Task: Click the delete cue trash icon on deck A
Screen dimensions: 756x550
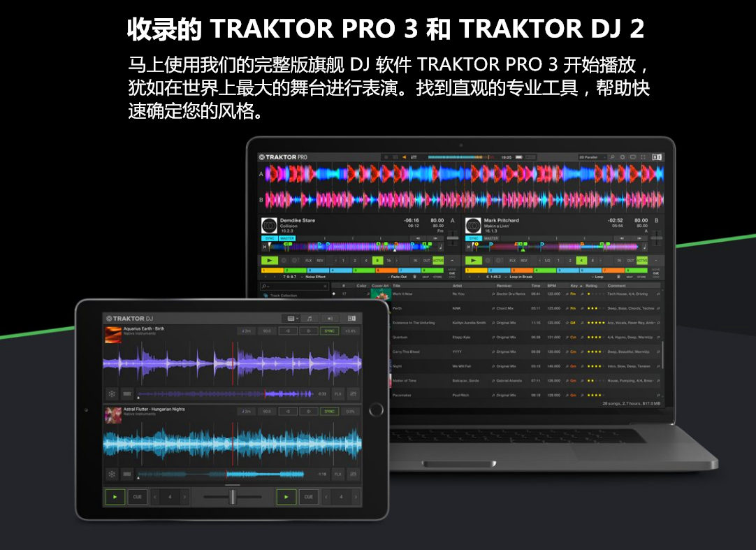Action: [x=414, y=277]
